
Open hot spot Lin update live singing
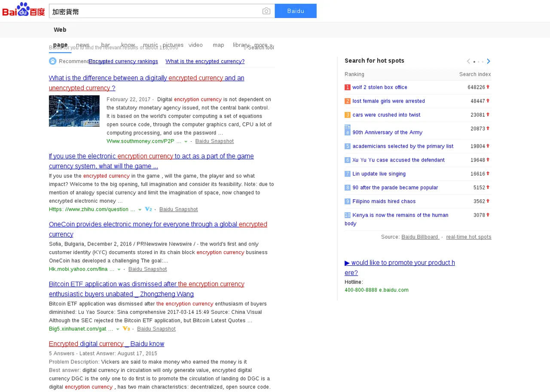(x=379, y=174)
